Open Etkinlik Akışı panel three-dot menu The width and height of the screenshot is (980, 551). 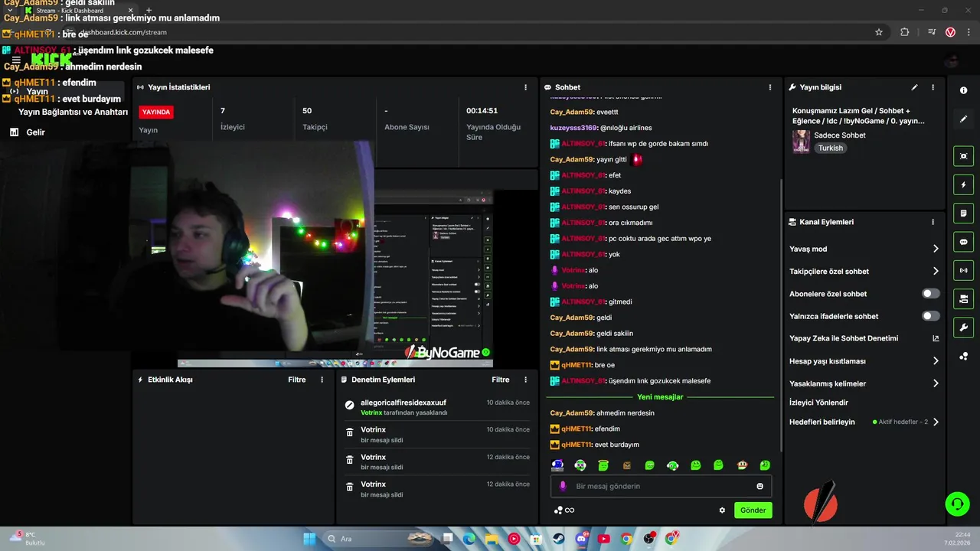coord(322,380)
